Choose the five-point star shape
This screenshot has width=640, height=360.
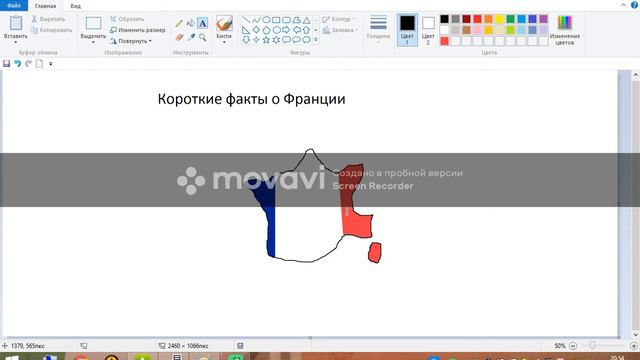266,40
